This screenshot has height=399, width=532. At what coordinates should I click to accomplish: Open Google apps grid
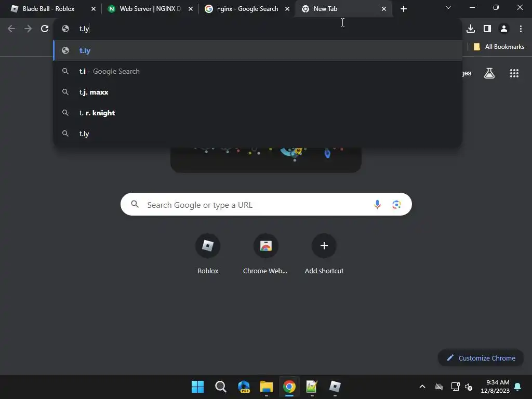tap(514, 73)
